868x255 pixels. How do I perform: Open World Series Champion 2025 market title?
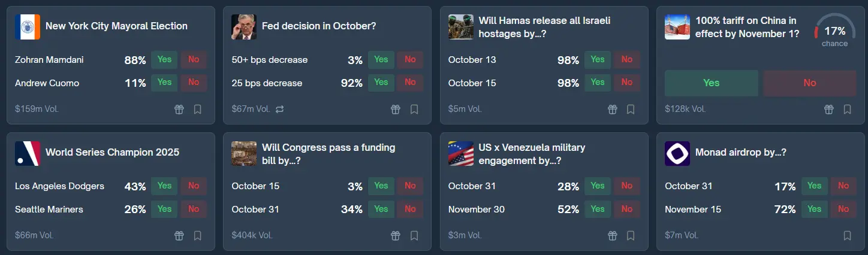[x=112, y=153]
